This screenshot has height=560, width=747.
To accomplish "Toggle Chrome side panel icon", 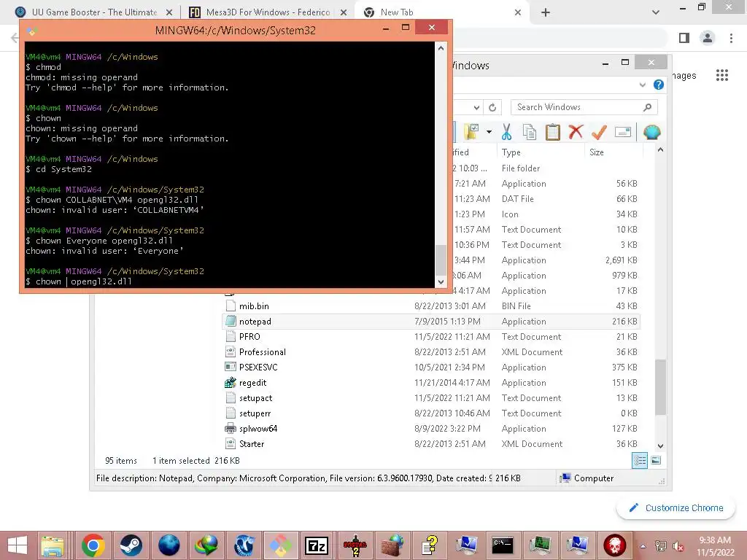I will (x=684, y=38).
